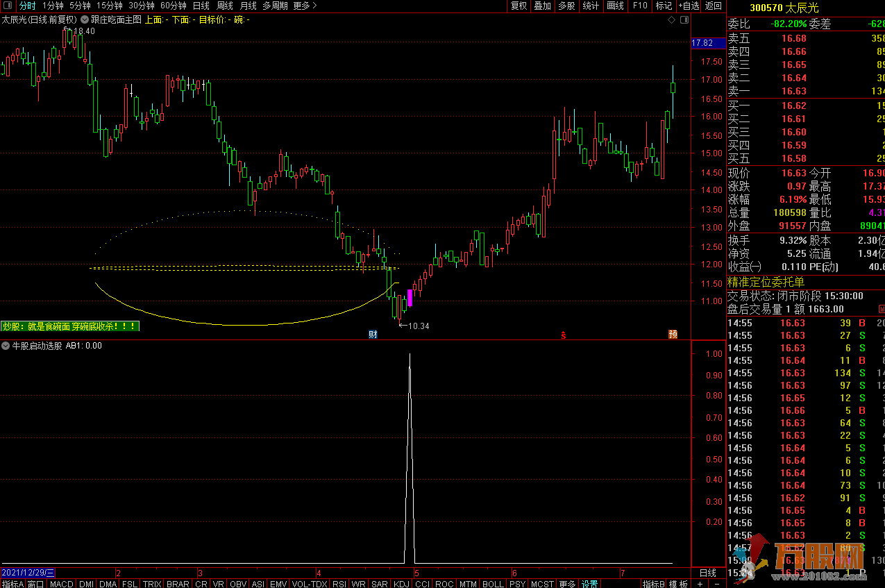Image resolution: width=885 pixels, height=588 pixels.
Task: Click the red S marker on chart
Action: 564,335
